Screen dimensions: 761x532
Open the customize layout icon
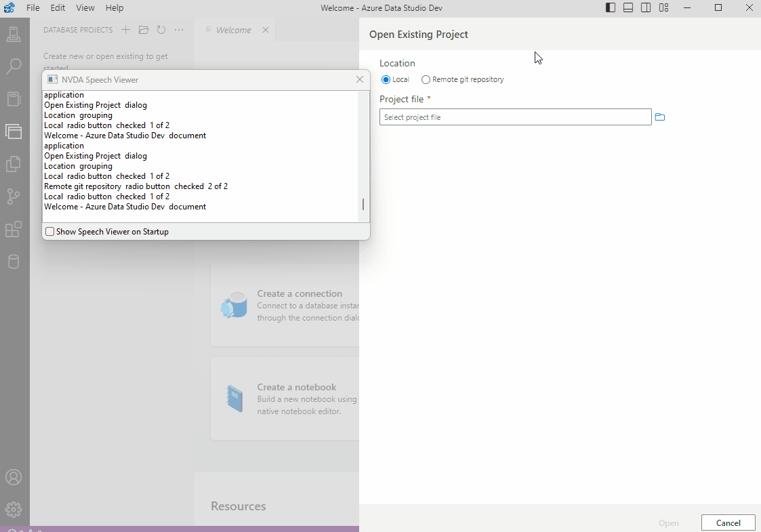pyautogui.click(x=663, y=7)
